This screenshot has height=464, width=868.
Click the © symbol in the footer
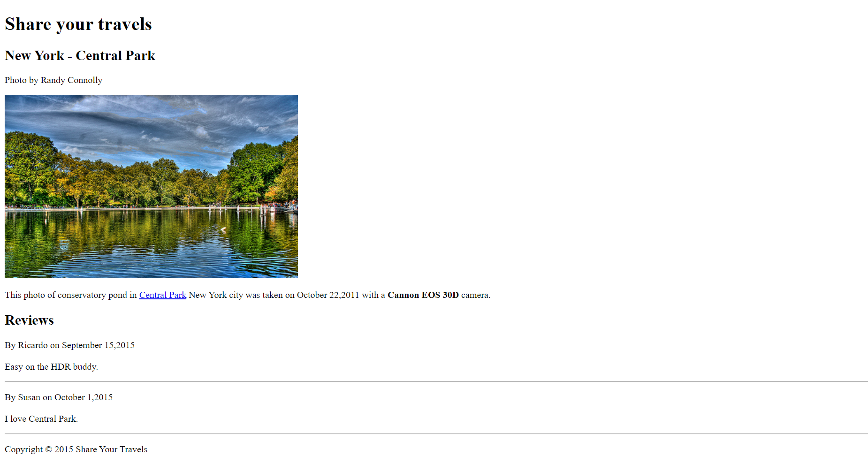click(48, 449)
